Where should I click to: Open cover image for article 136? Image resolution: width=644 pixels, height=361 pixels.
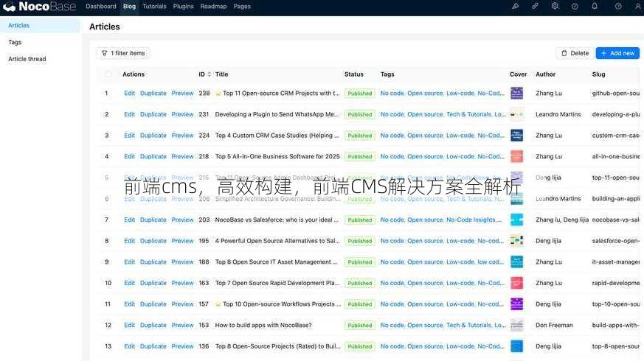pyautogui.click(x=516, y=346)
